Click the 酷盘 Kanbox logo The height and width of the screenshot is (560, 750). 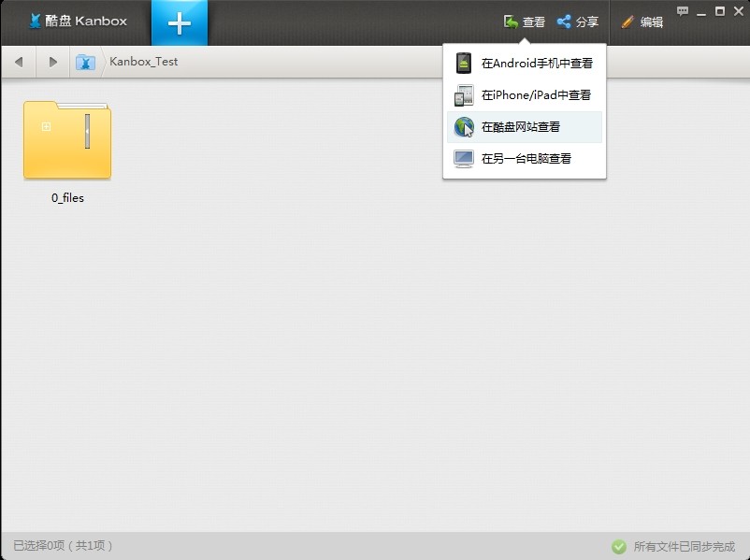pyautogui.click(x=78, y=22)
